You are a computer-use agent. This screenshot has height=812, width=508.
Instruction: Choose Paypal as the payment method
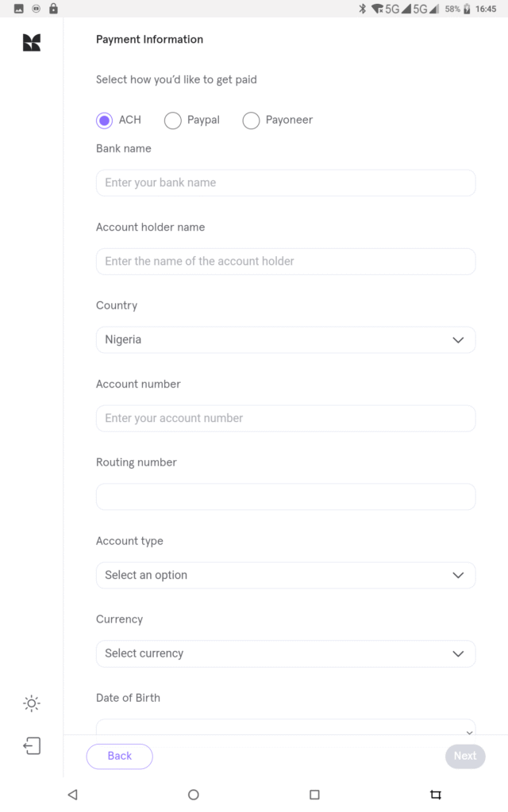click(x=172, y=121)
